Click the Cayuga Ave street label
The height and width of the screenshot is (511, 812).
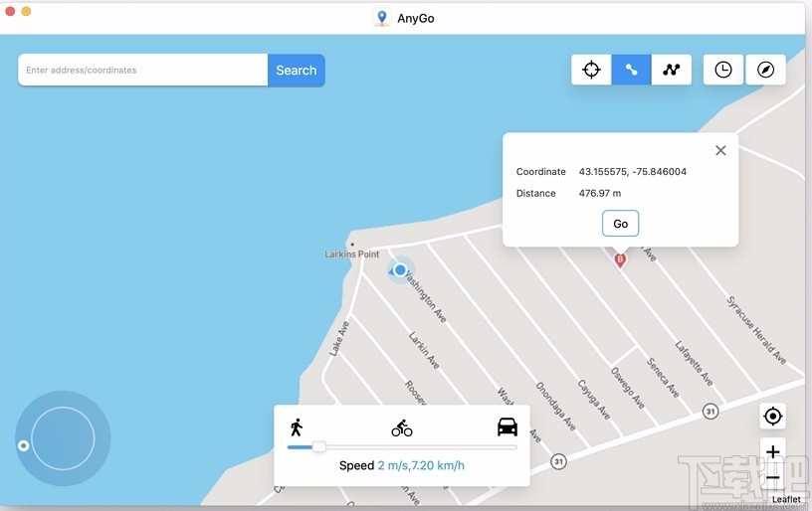click(x=593, y=400)
